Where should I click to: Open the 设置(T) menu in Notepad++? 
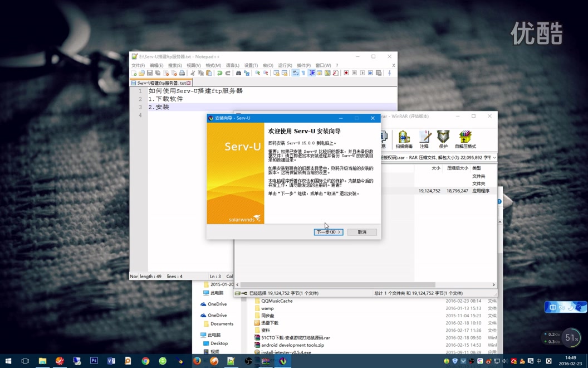[251, 65]
